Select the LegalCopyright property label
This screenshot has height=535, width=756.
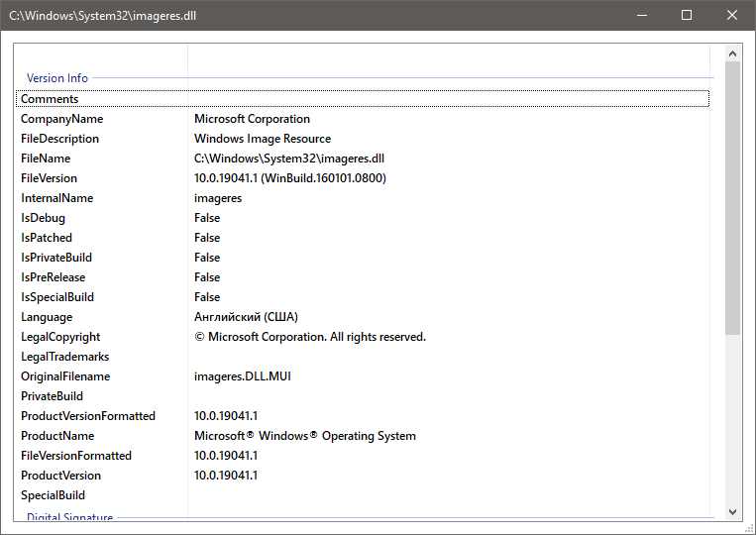click(60, 337)
